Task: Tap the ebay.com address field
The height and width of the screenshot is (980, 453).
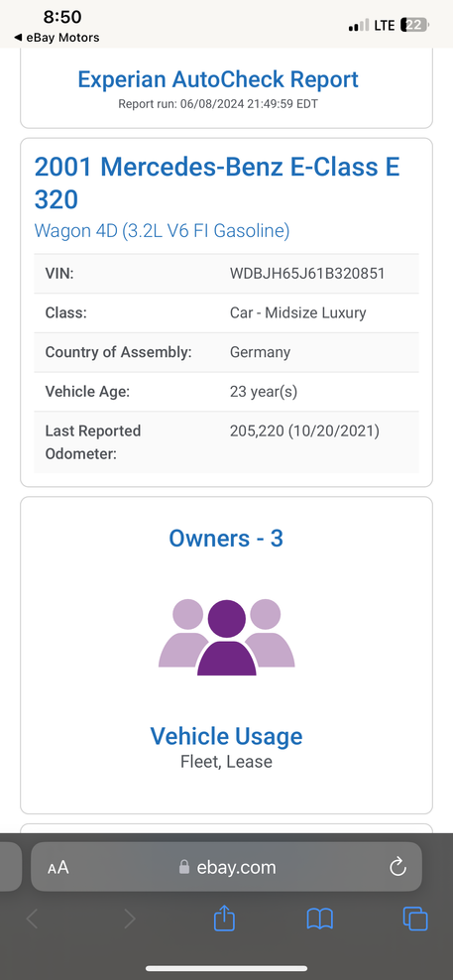Action: tap(226, 867)
